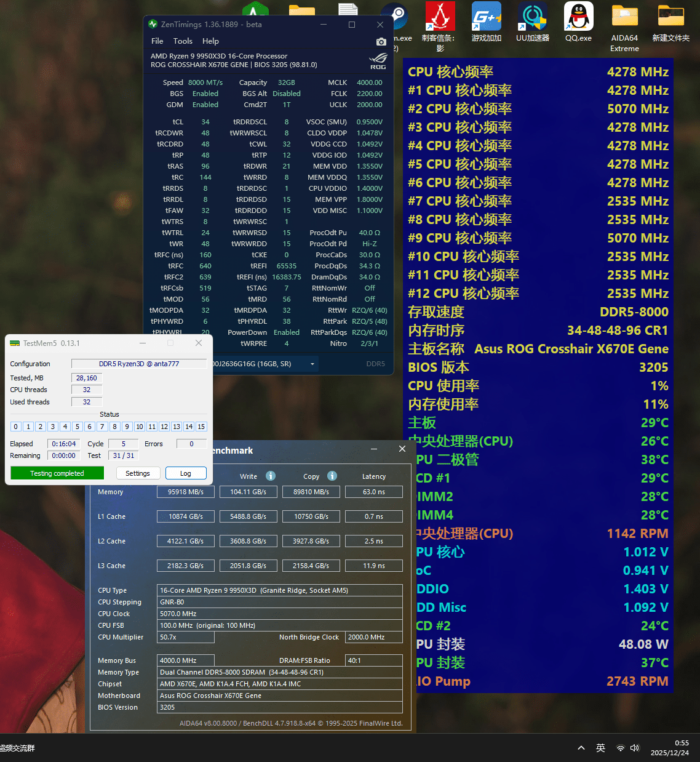The height and width of the screenshot is (762, 700).
Task: Click the PowerDown Enabled value
Action: point(287,332)
